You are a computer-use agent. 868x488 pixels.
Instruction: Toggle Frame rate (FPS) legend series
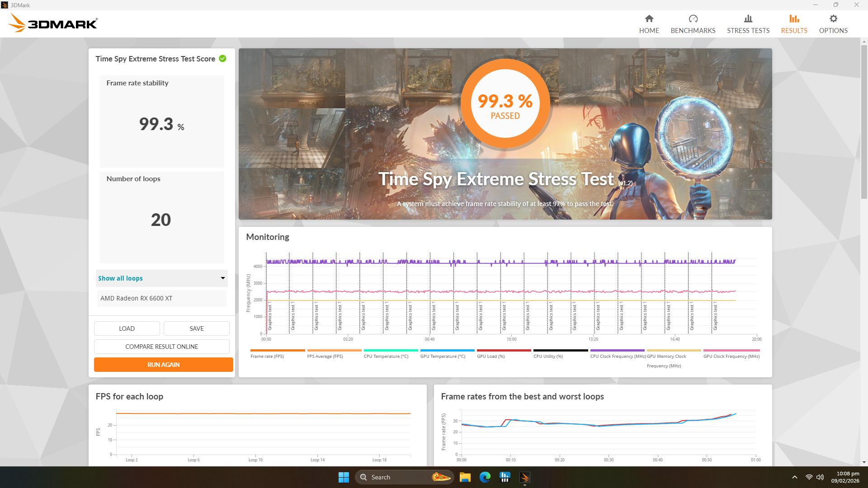point(277,354)
